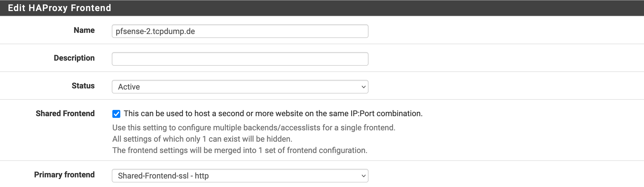
Task: Click help text about multiple backends/accesslists
Action: 254,128
